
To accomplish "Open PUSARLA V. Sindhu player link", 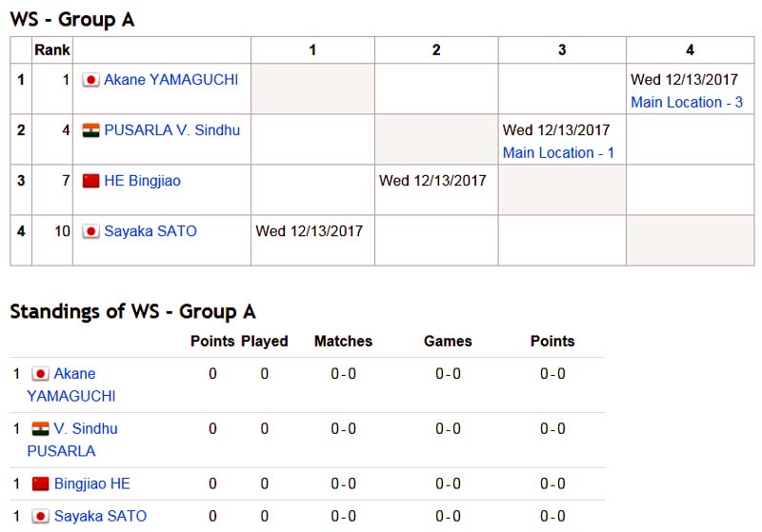I will point(172,130).
